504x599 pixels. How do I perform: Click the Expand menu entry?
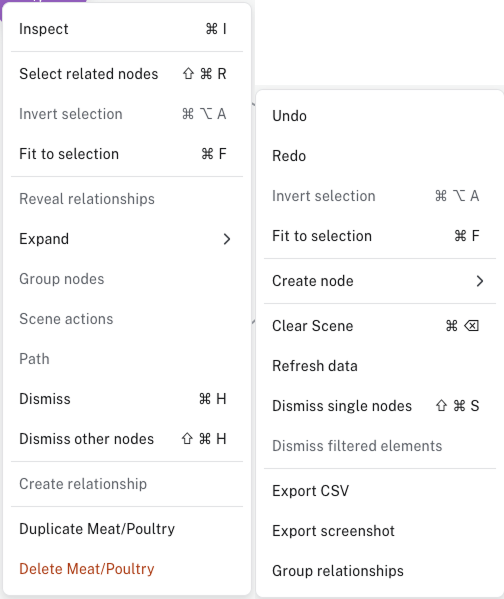[x=127, y=239]
